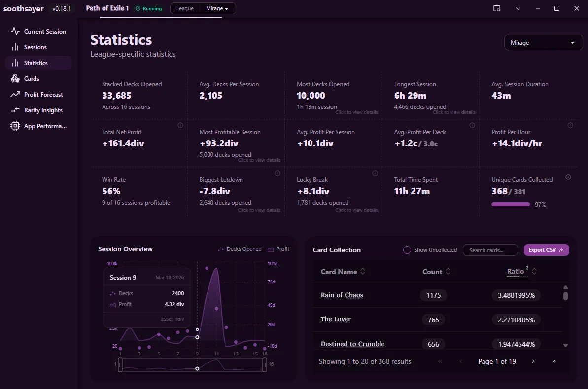Click the Export CSV button
This screenshot has height=389, width=588.
(x=547, y=250)
